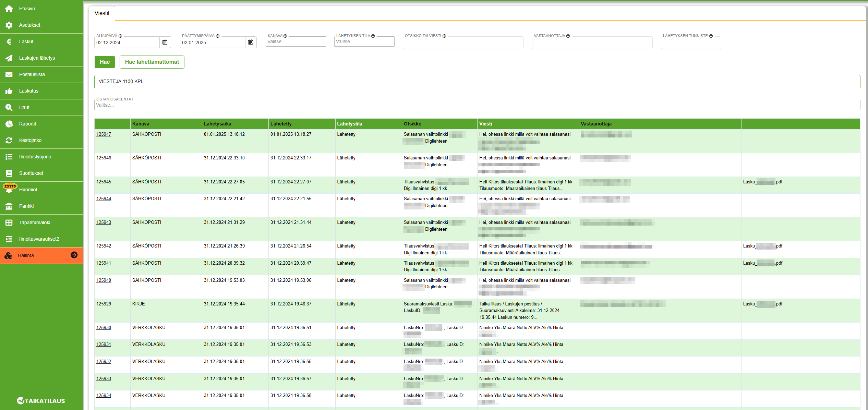
Task: Click the Kestojatko refresh icon
Action: click(x=9, y=140)
